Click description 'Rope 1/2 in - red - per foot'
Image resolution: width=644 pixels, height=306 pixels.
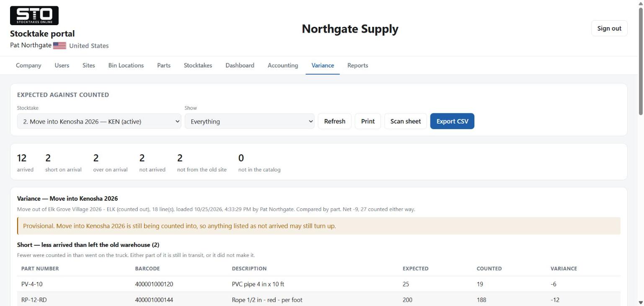[x=267, y=300]
